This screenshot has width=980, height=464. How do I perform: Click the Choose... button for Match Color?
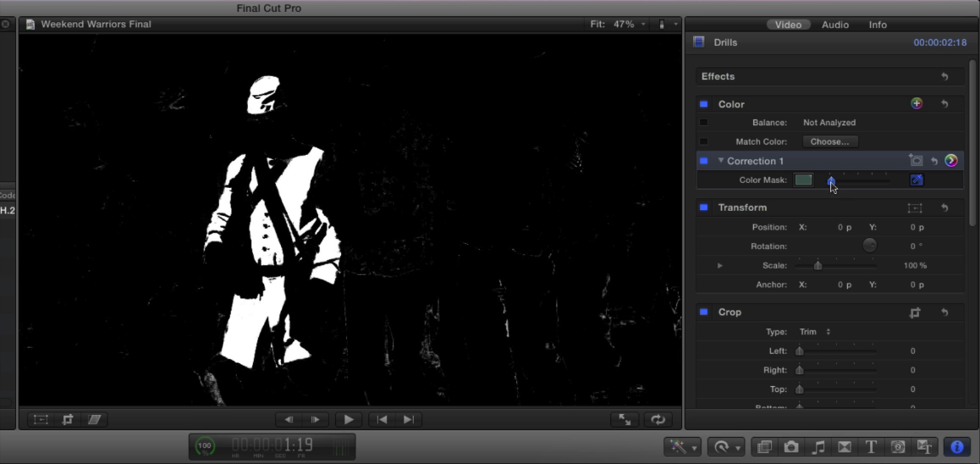tap(830, 142)
